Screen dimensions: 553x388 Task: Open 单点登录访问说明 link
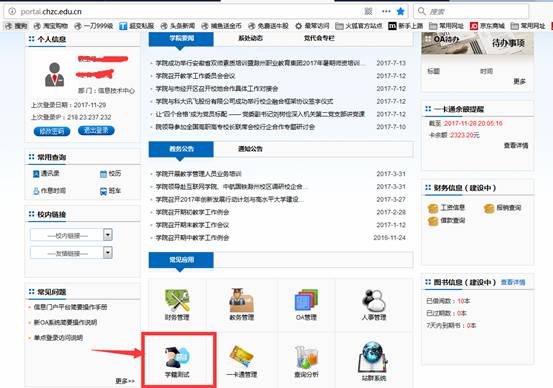58,338
